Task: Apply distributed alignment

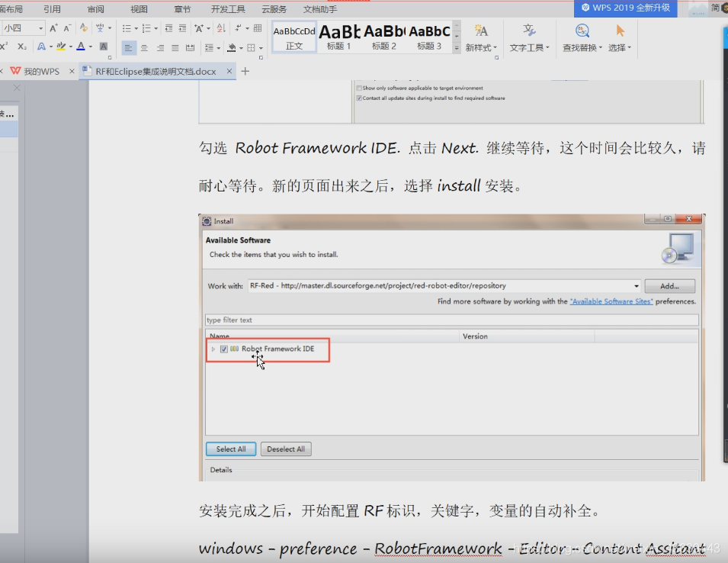Action: [190, 47]
